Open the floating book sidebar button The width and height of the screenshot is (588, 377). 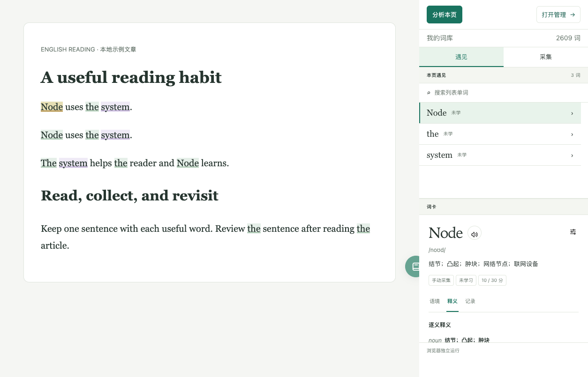pos(413,266)
